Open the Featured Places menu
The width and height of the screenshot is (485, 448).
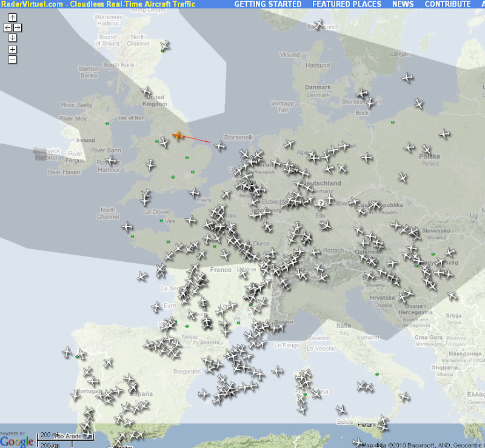[347, 4]
